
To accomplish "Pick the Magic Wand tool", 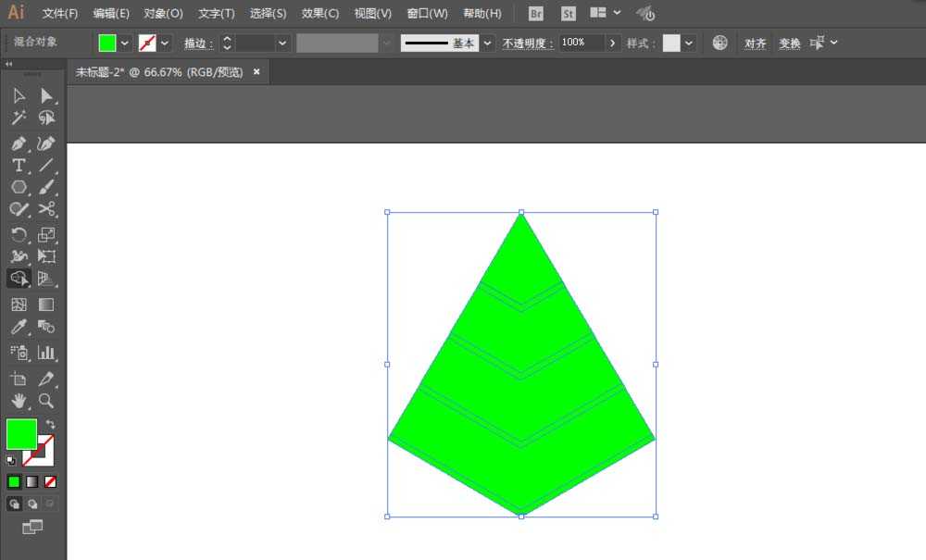I will (19, 118).
